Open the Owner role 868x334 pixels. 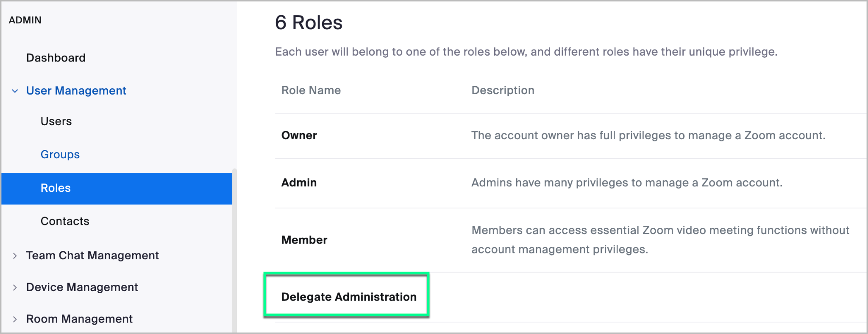[299, 135]
